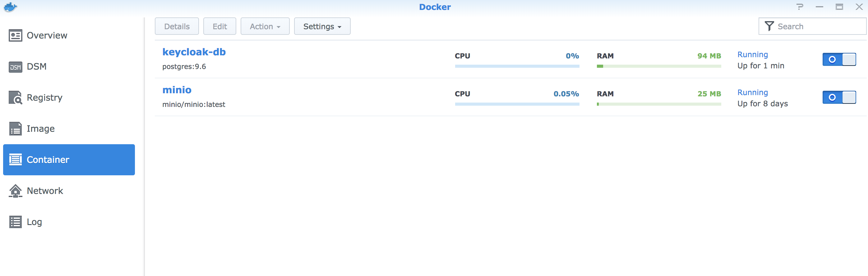Click the Log list icon
The image size is (868, 276).
coord(15,222)
